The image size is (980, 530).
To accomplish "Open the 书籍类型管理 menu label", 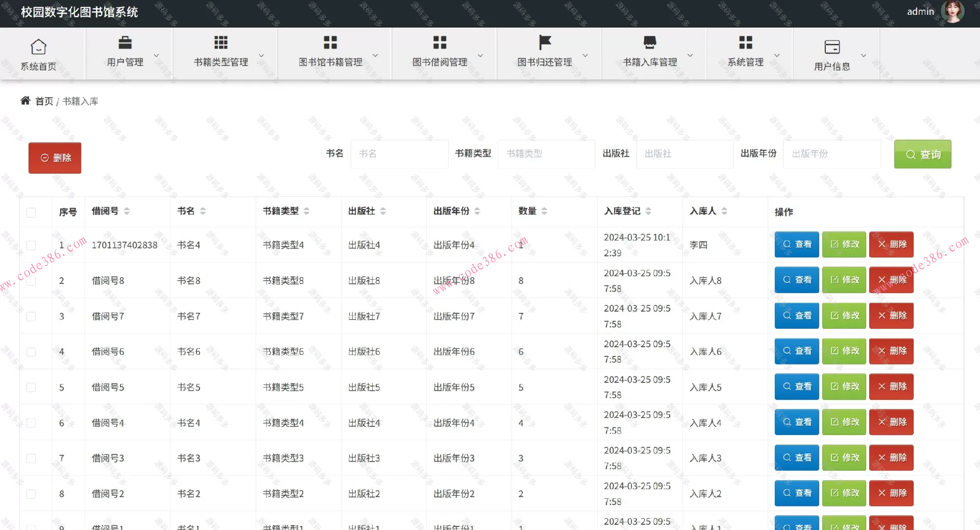I will click(221, 62).
